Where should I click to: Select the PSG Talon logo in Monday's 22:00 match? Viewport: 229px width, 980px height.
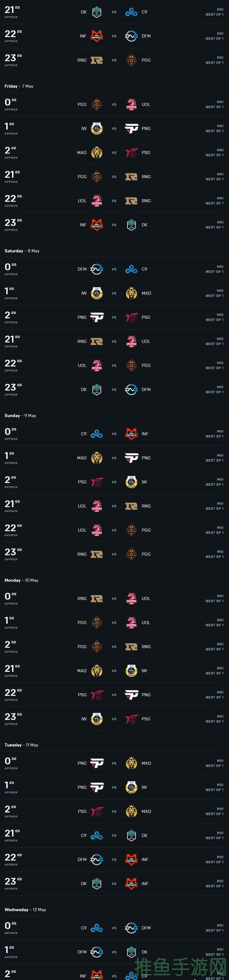pyautogui.click(x=97, y=695)
